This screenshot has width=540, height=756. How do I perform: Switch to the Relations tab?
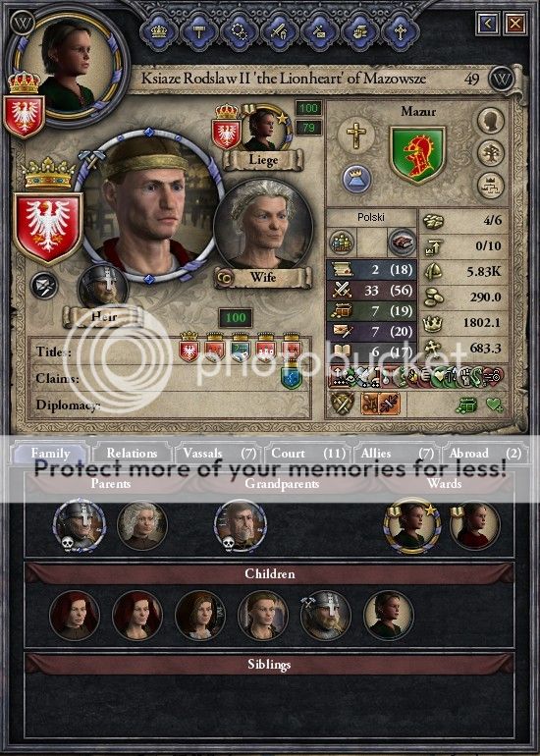point(132,454)
